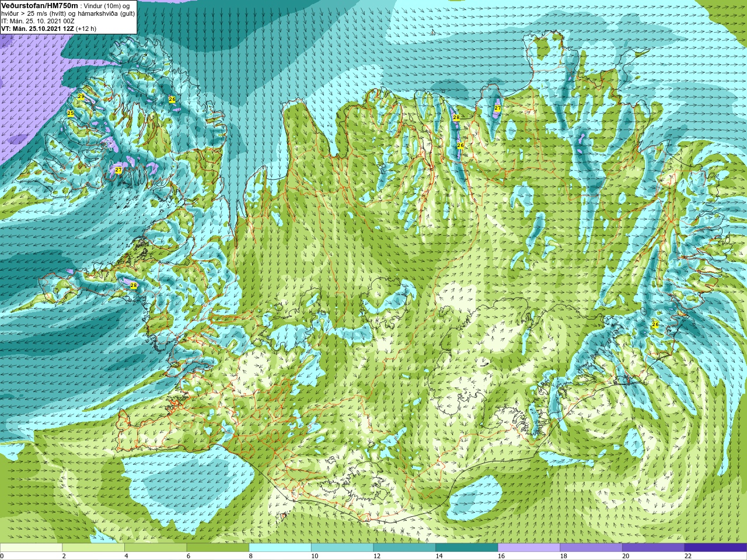Click scale value '14' on the legend
This screenshot has width=747, height=560.
coord(439,556)
